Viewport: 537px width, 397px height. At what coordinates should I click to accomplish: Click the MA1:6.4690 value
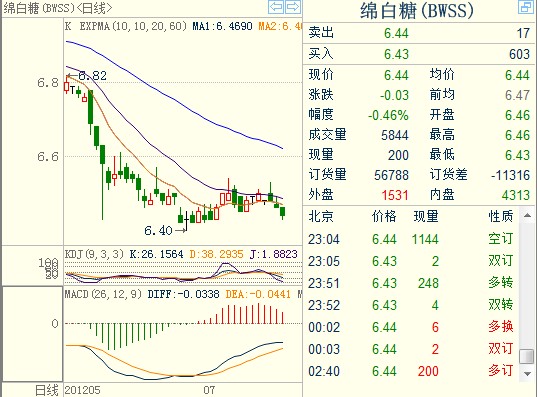click(222, 26)
